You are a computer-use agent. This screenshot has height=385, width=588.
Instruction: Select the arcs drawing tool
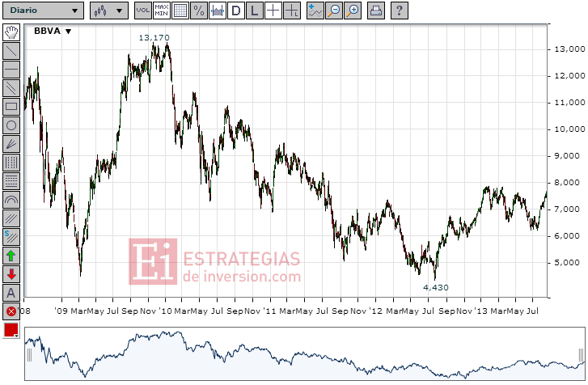tap(11, 200)
